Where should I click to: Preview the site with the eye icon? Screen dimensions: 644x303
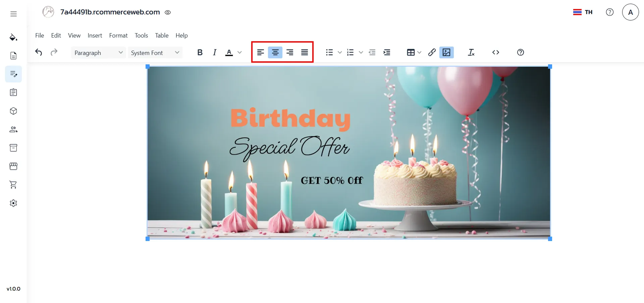pyautogui.click(x=168, y=12)
